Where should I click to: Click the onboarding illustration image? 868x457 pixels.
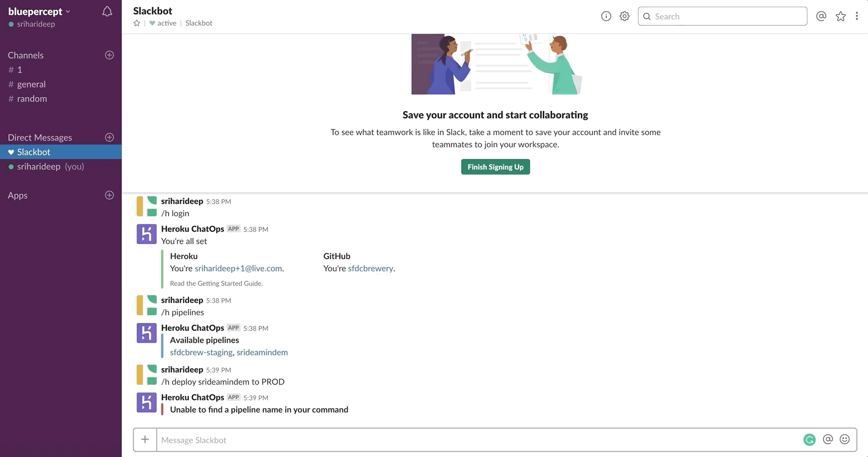coord(496,64)
